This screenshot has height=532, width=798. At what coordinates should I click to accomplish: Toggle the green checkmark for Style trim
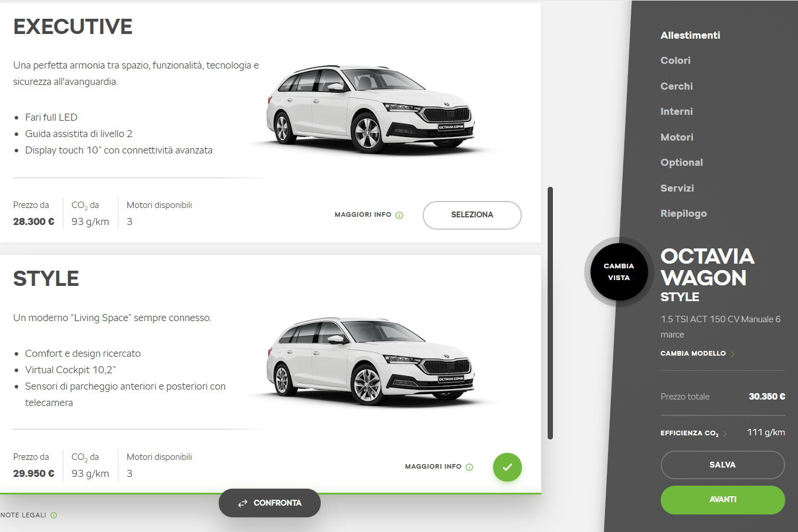(507, 467)
